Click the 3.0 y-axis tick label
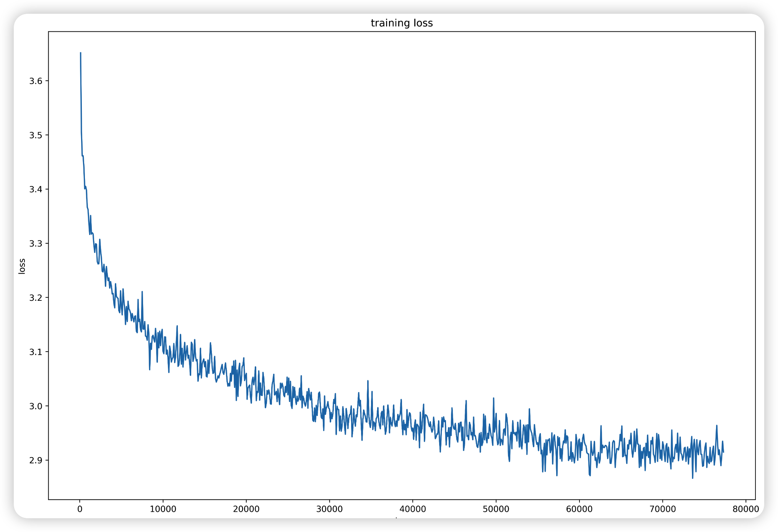 [36, 406]
